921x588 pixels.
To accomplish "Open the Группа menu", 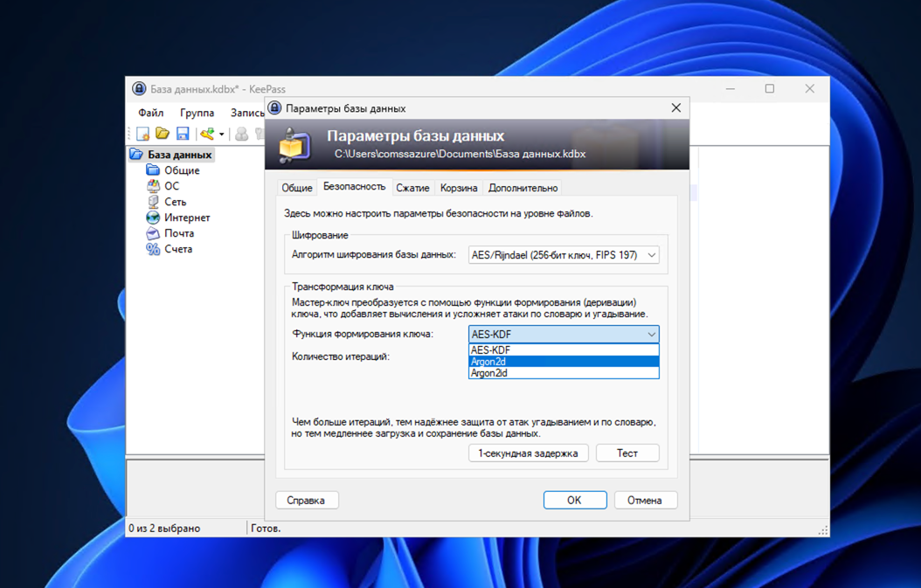I will tap(197, 112).
